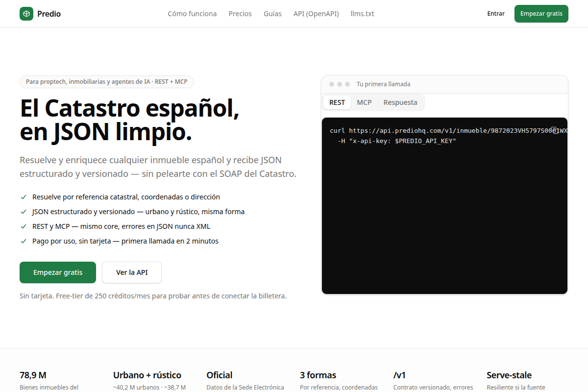Open the API (OpenAPI) link
The height and width of the screenshot is (392, 588).
[316, 14]
